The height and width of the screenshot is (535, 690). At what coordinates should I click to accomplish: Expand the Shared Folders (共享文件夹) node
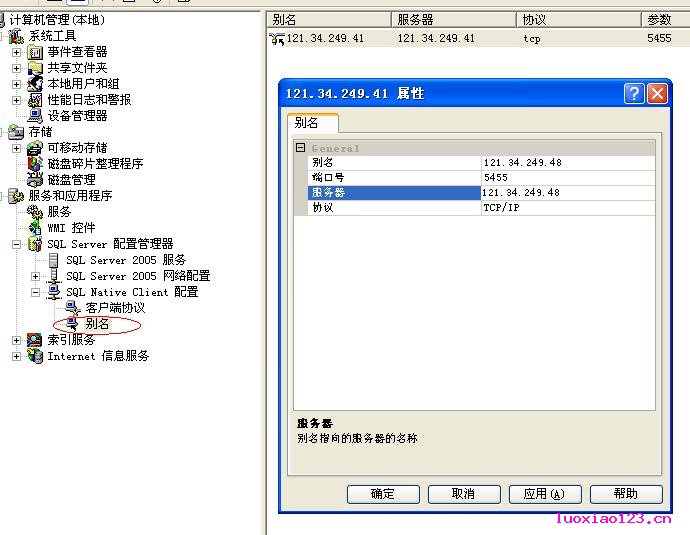pyautogui.click(x=16, y=68)
